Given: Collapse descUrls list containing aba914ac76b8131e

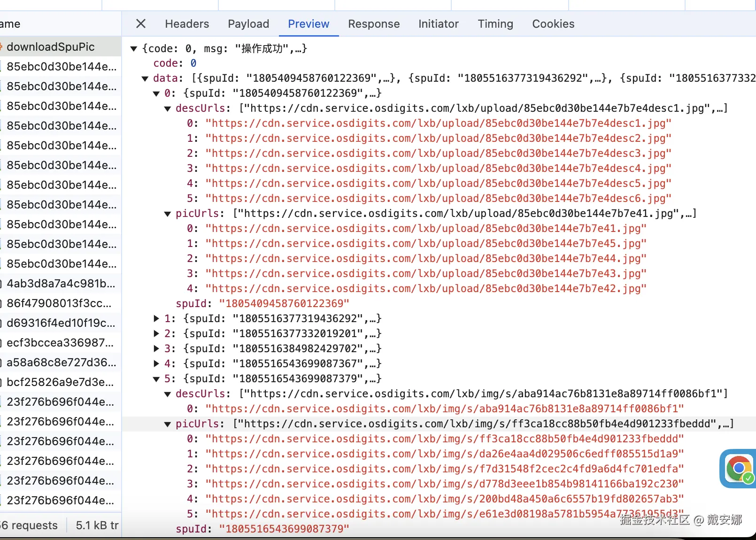Looking at the screenshot, I should point(168,394).
